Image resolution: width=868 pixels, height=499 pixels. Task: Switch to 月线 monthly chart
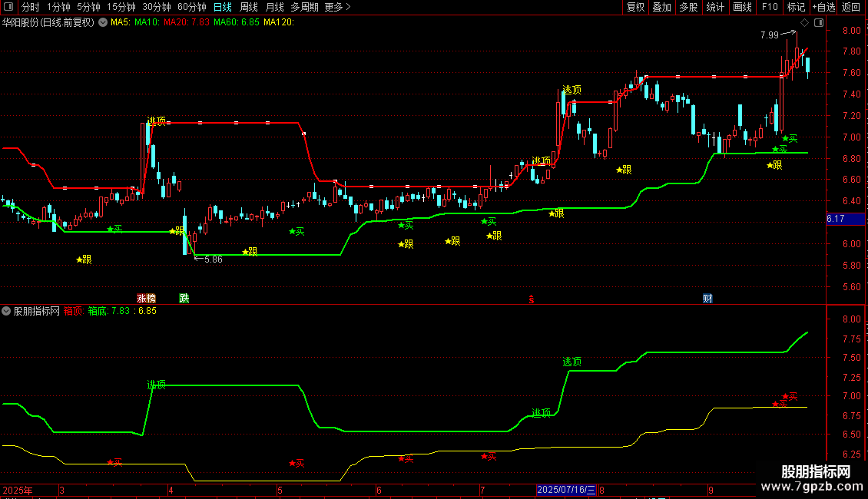pos(274,7)
